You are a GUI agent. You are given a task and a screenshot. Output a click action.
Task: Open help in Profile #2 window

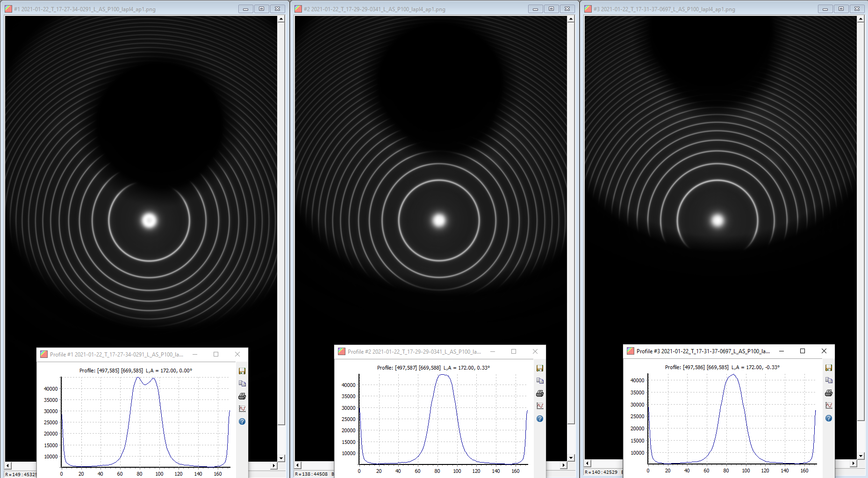(540, 419)
